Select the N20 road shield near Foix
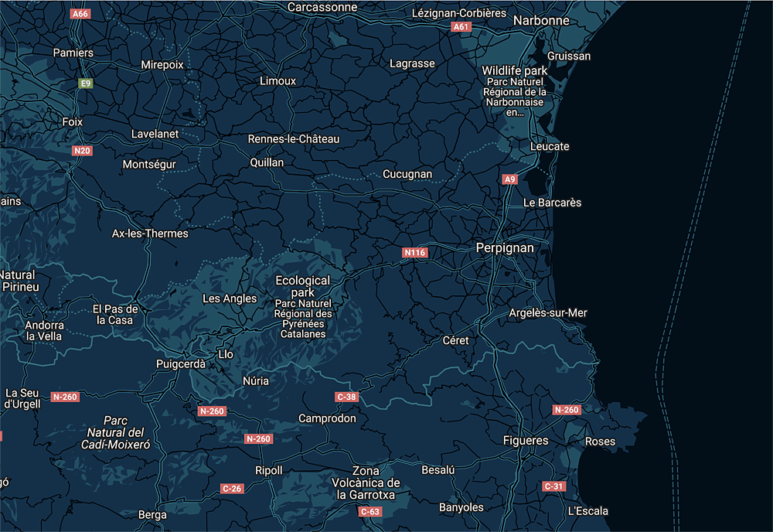This screenshot has width=773, height=532. (x=82, y=150)
